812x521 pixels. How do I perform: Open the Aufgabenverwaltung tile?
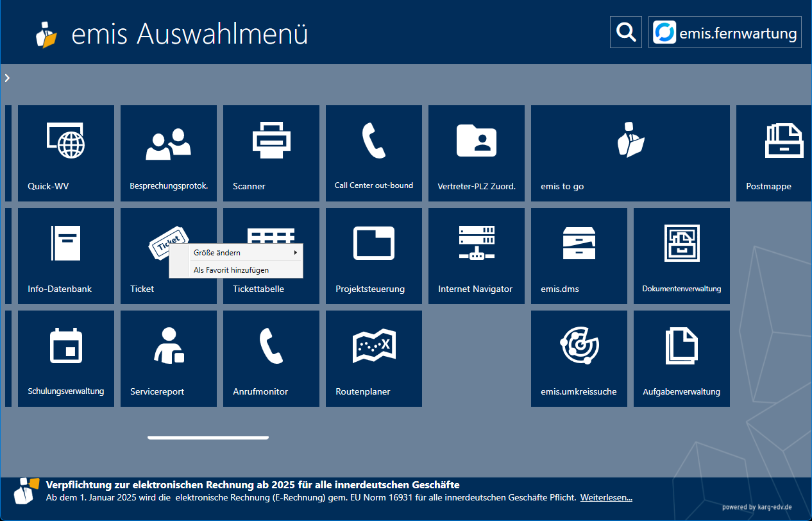(682, 359)
